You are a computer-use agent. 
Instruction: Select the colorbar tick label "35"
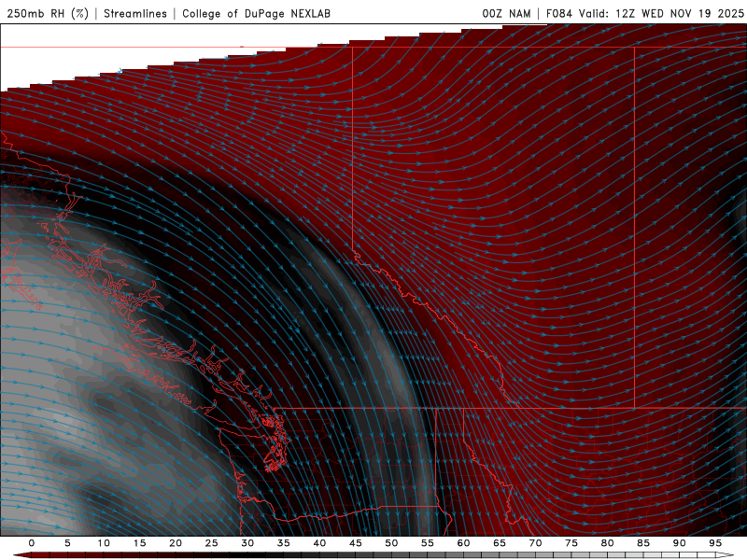(x=283, y=543)
